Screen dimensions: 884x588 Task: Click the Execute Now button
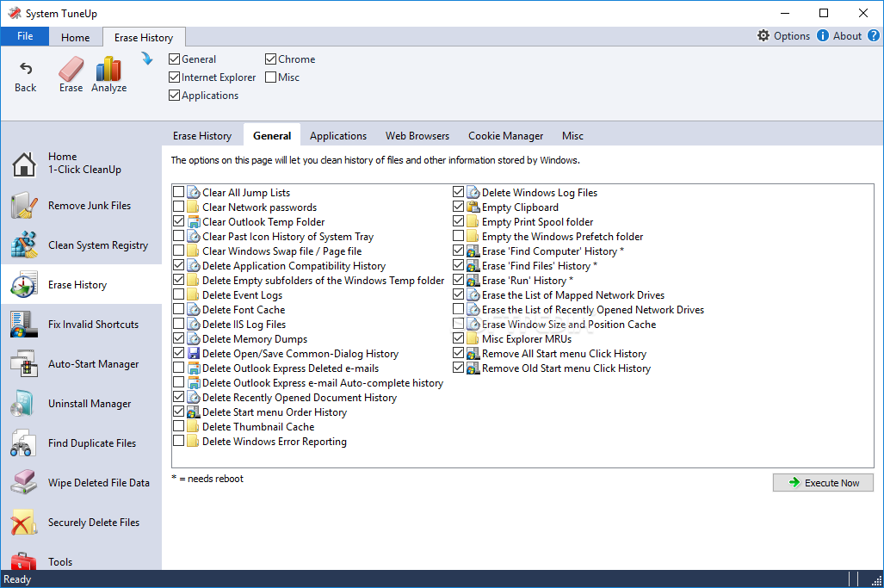pos(823,483)
